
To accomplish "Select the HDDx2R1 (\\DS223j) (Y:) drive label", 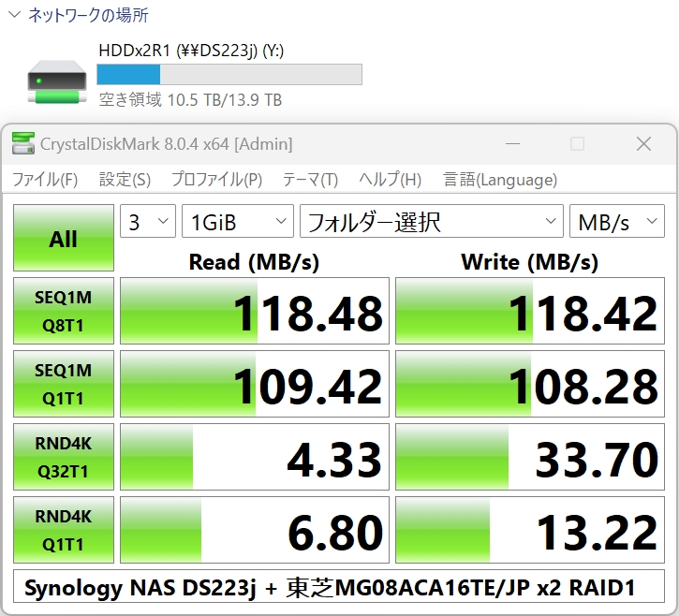I will tap(191, 51).
